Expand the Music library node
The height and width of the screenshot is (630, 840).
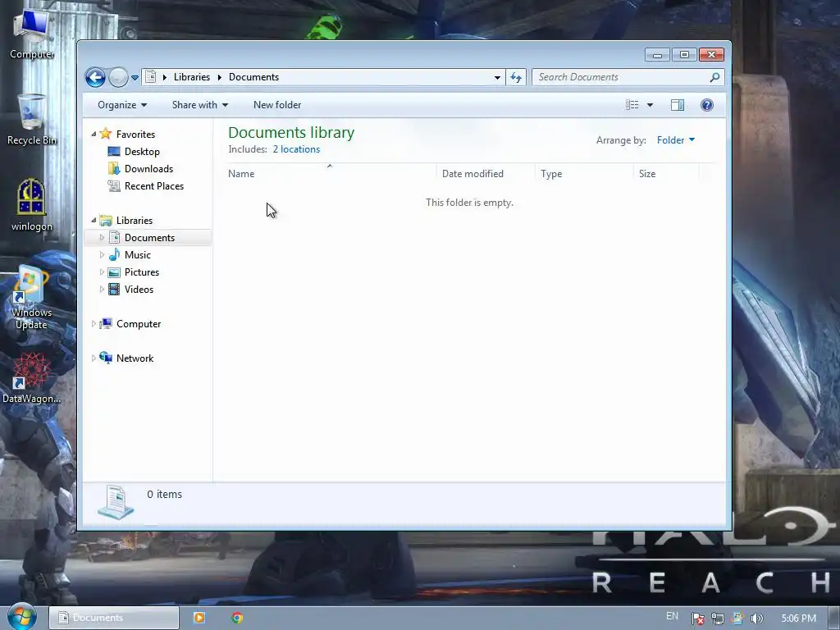[x=102, y=255]
